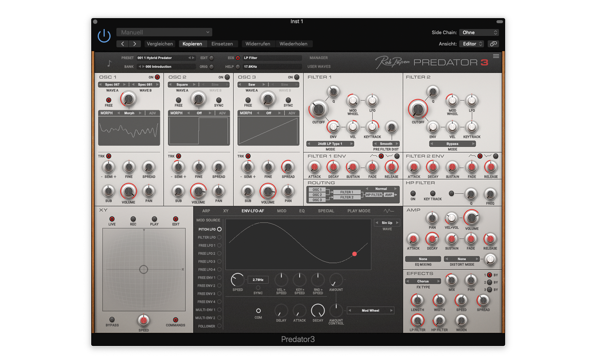Click the link chain icon

(x=493, y=44)
